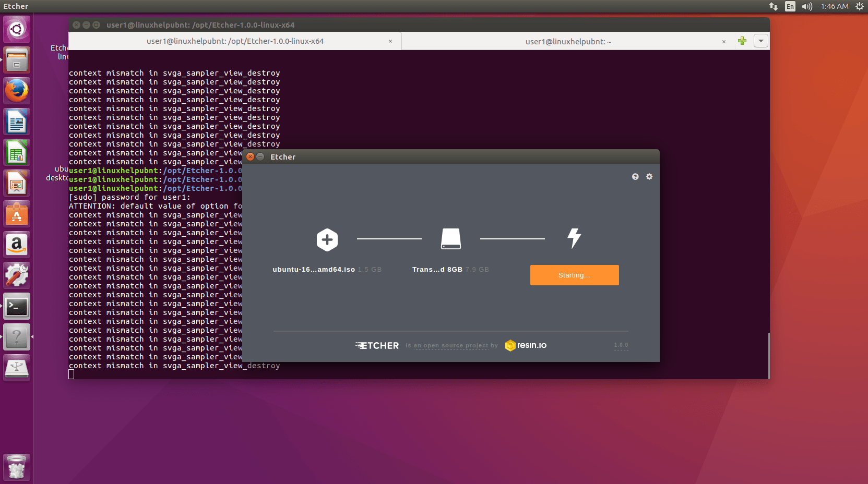Click the select image plus icon
The image size is (868, 484).
tap(327, 240)
